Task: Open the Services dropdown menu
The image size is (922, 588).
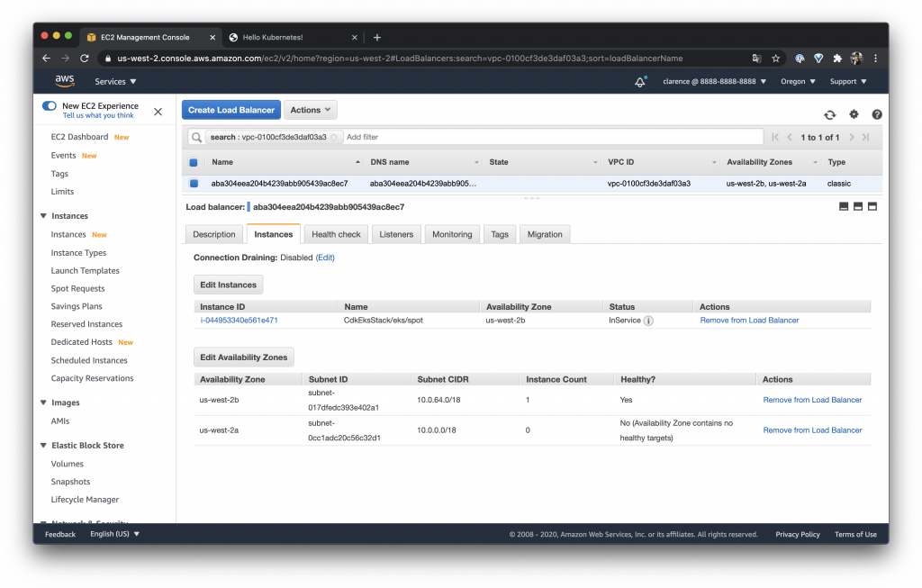Action: coord(115,82)
